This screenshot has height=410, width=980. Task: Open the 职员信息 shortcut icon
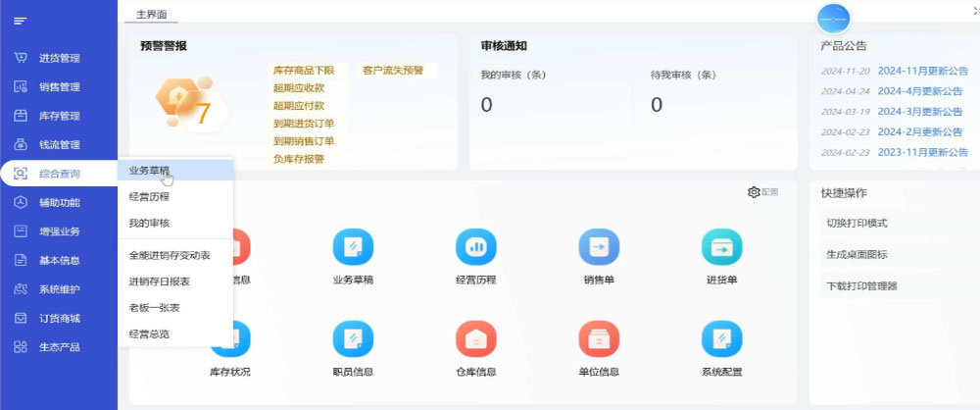point(353,339)
